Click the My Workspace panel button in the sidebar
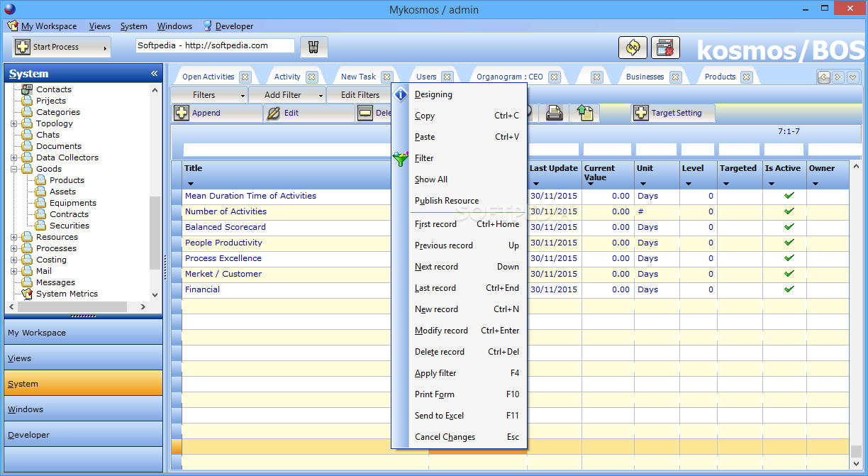 click(83, 333)
